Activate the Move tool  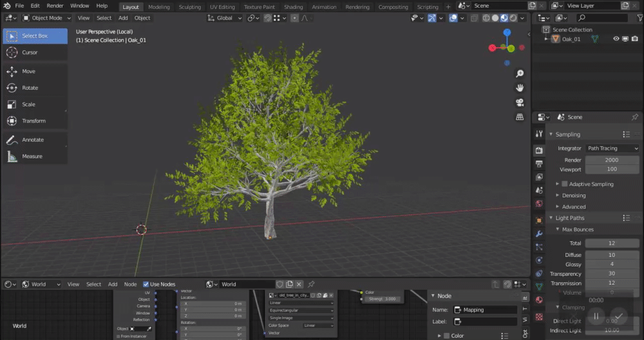coord(28,71)
